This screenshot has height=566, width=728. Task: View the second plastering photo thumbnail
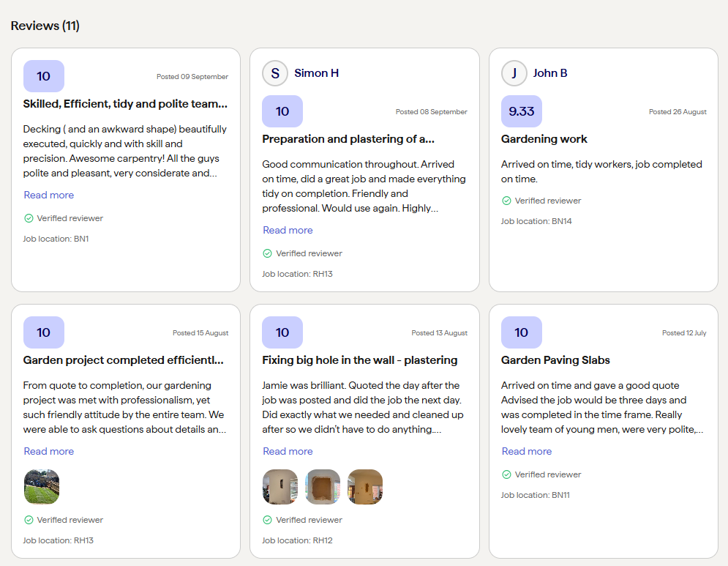click(x=323, y=487)
